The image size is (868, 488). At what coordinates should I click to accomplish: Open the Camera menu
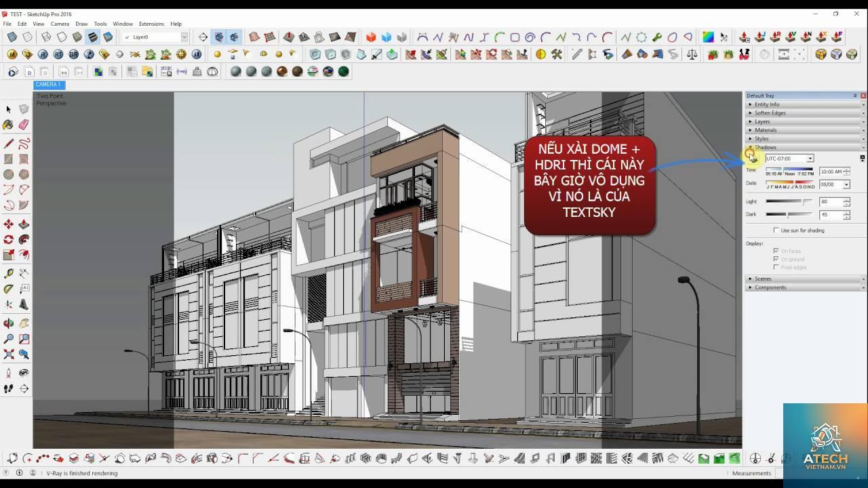tap(60, 24)
